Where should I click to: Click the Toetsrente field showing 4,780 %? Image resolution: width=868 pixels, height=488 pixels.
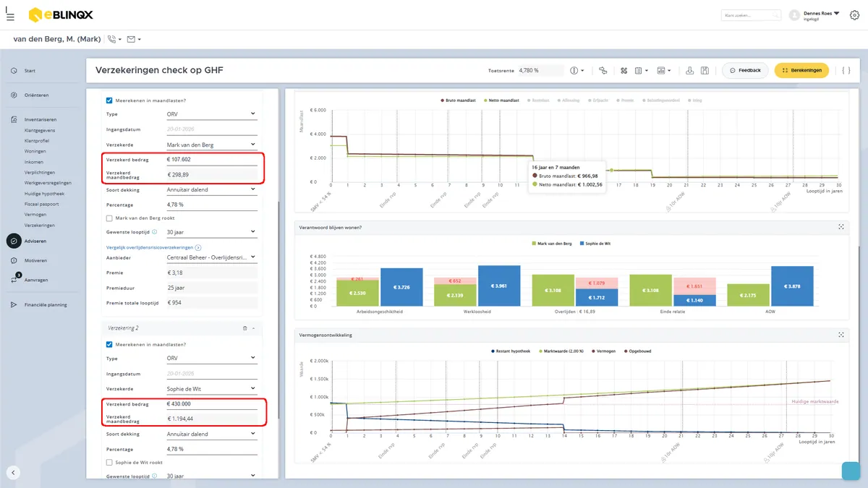pyautogui.click(x=540, y=70)
